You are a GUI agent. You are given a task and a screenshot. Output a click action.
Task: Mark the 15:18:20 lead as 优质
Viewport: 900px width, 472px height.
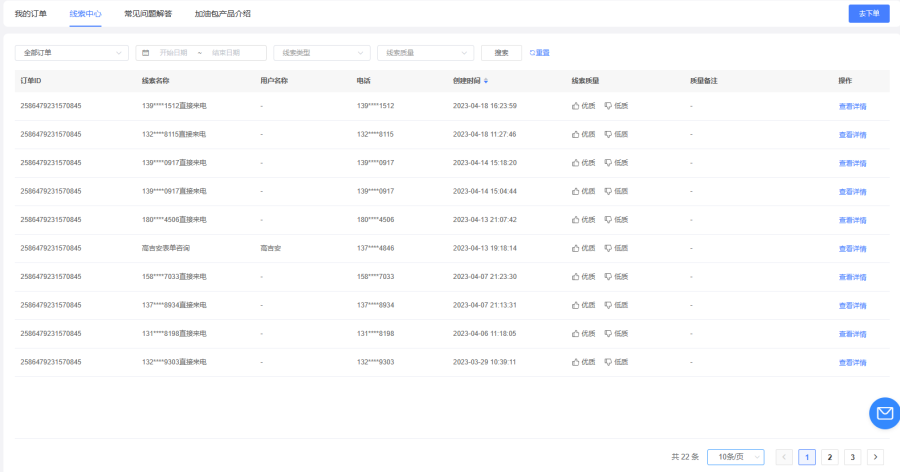(583, 163)
